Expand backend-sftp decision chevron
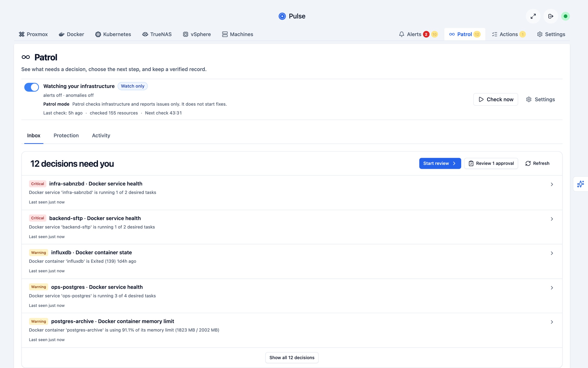 tap(552, 219)
